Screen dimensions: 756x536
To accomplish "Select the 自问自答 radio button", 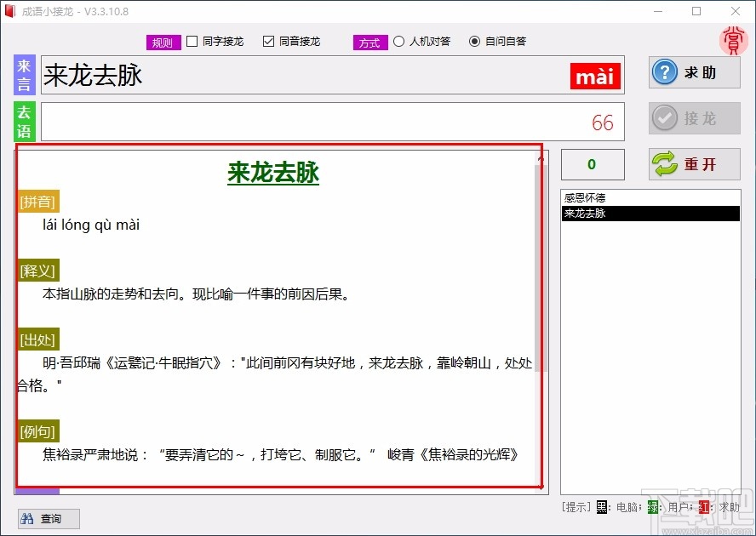I will point(474,40).
